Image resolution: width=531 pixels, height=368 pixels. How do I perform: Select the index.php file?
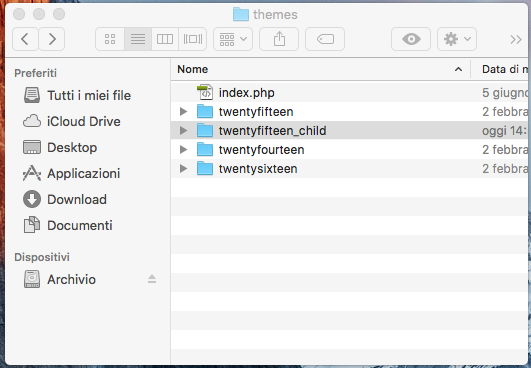tap(247, 93)
